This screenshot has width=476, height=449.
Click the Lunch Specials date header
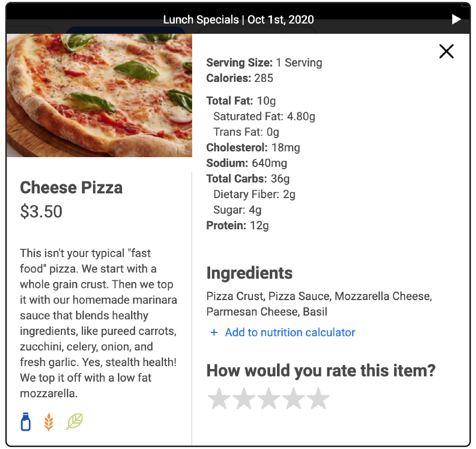pyautogui.click(x=238, y=20)
